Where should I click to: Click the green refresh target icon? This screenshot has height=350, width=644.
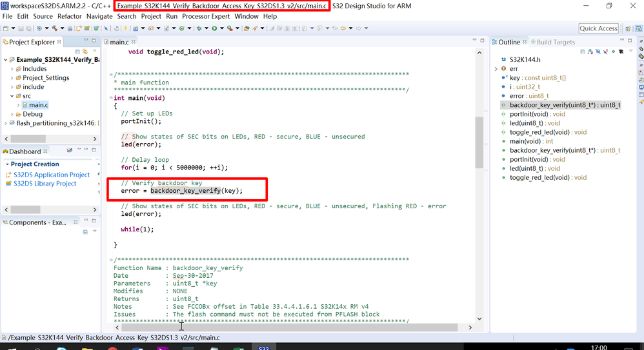pyautogui.click(x=181, y=28)
